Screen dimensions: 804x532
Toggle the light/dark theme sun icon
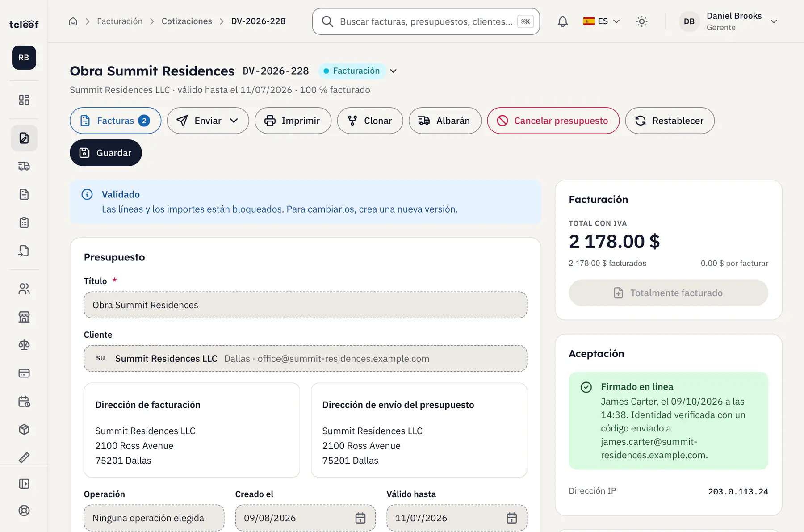point(642,21)
